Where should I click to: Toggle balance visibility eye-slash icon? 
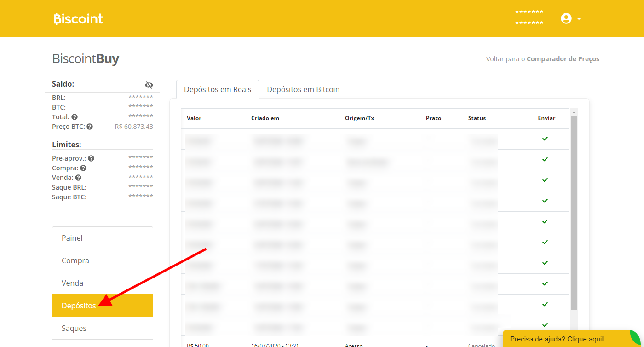tap(149, 85)
